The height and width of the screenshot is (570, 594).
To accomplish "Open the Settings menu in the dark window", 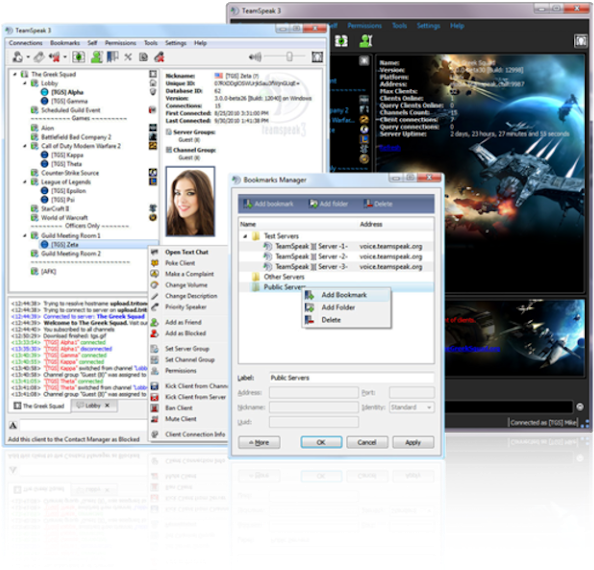I will click(x=428, y=26).
